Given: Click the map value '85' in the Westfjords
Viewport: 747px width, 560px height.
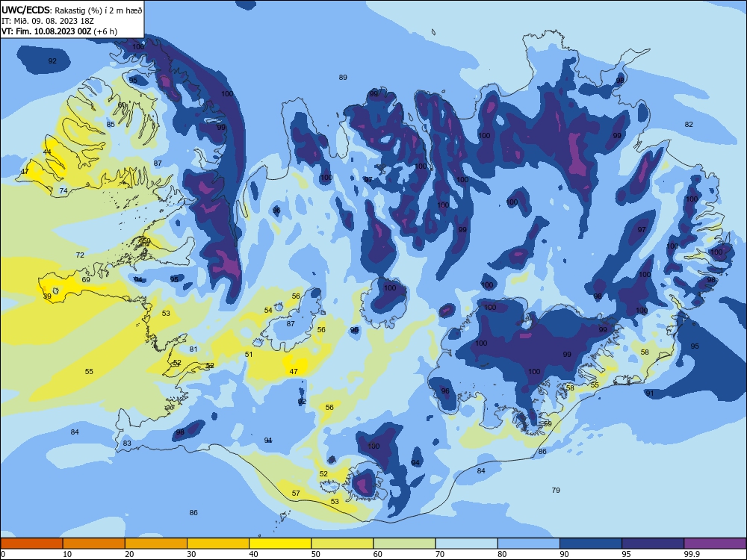Looking at the screenshot, I should point(111,124).
